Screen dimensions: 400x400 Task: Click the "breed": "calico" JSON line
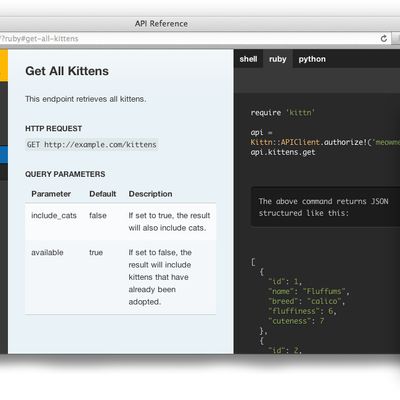pyautogui.click(x=307, y=301)
